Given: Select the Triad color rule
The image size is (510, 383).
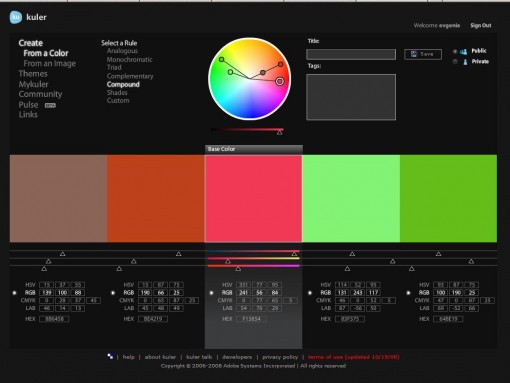Looking at the screenshot, I should pos(114,67).
